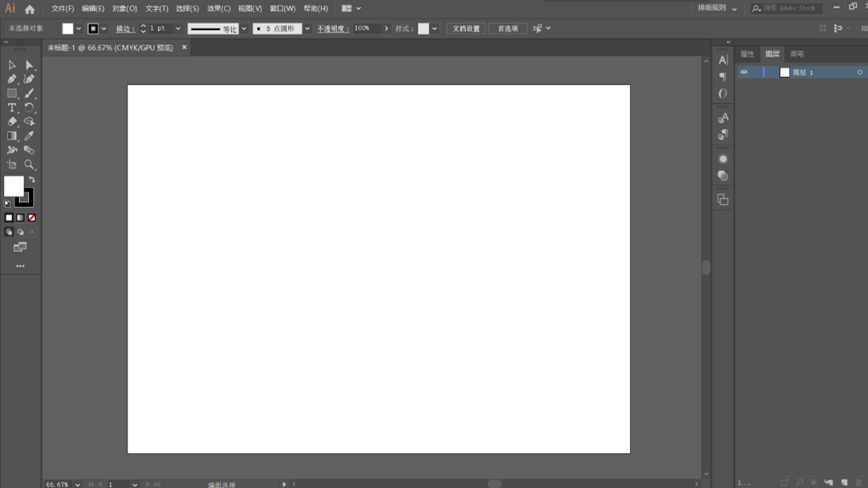Select the Eyedropper tool
The image size is (868, 488).
pos(29,136)
